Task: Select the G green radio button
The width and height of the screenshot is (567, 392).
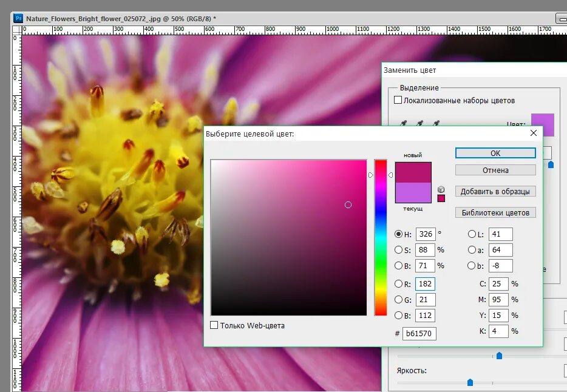Action: point(398,300)
